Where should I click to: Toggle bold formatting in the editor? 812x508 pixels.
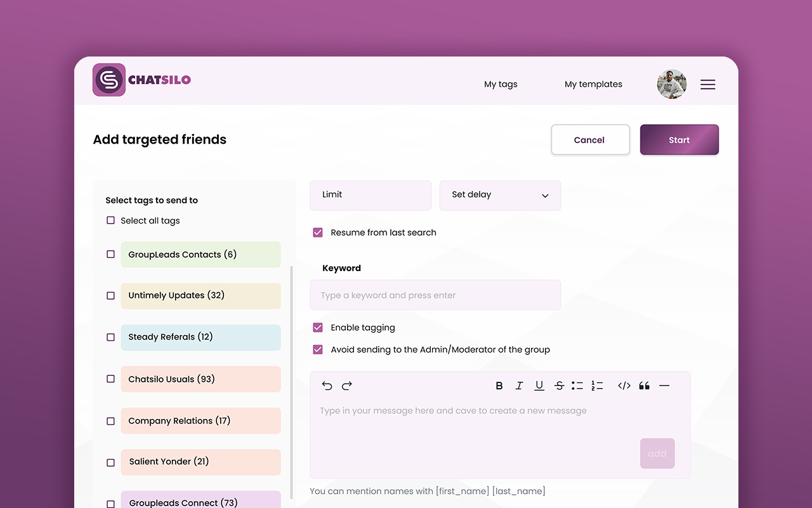click(499, 385)
